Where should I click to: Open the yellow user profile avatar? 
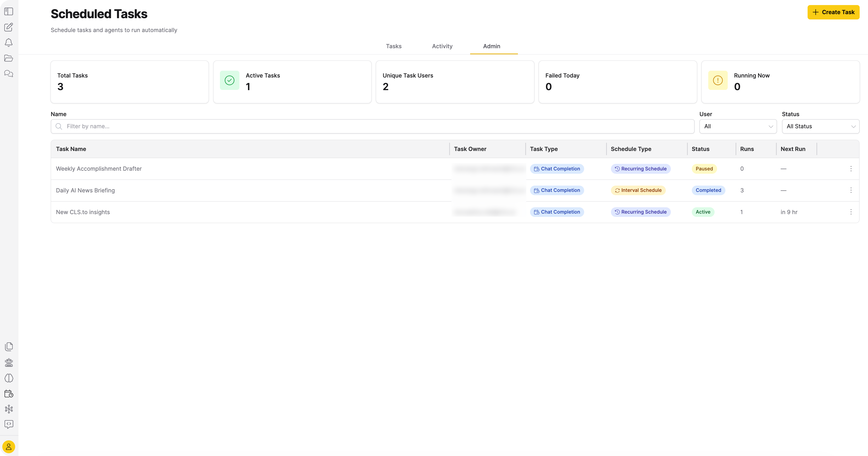(x=9, y=447)
